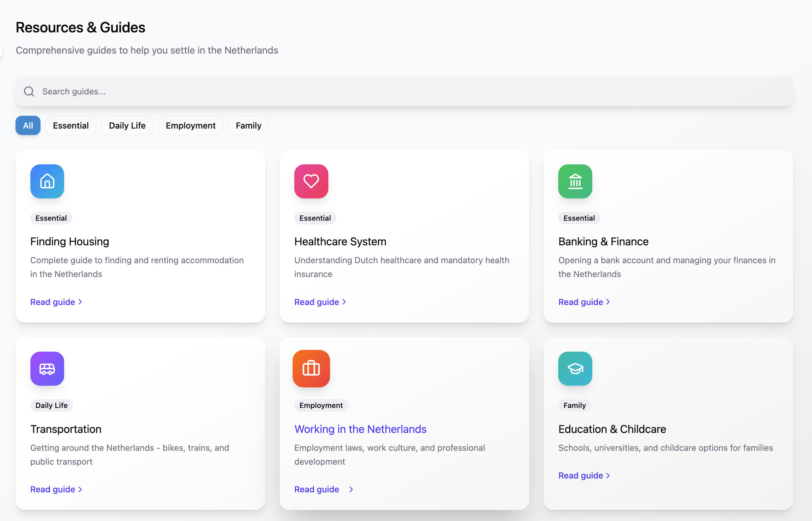
Task: Click the house icon on Finding Housing card
Action: click(47, 181)
